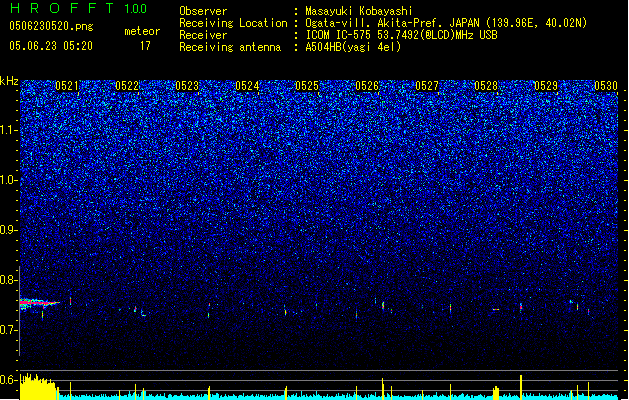This screenshot has height=400, width=629.
Task: Click the 0.6 kHz frequency axis label
Action: pyautogui.click(x=8, y=380)
